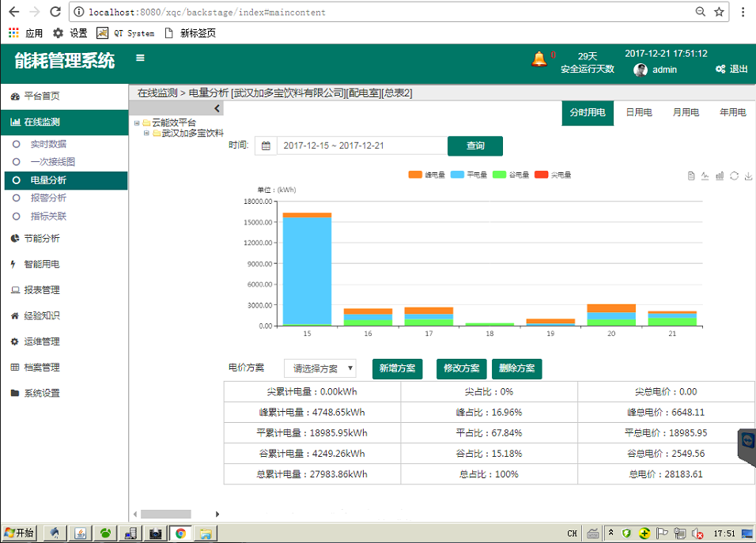Open calendar icon for date range
The image size is (756, 543).
coord(266,145)
